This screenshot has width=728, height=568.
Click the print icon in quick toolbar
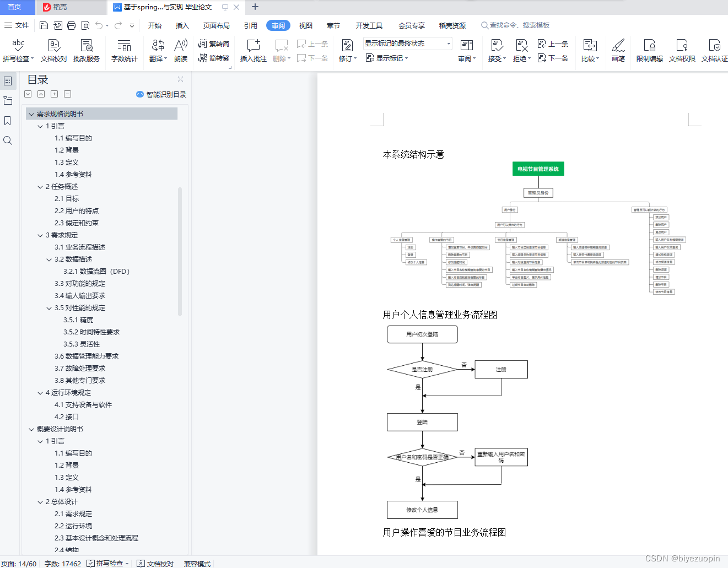pos(72,25)
